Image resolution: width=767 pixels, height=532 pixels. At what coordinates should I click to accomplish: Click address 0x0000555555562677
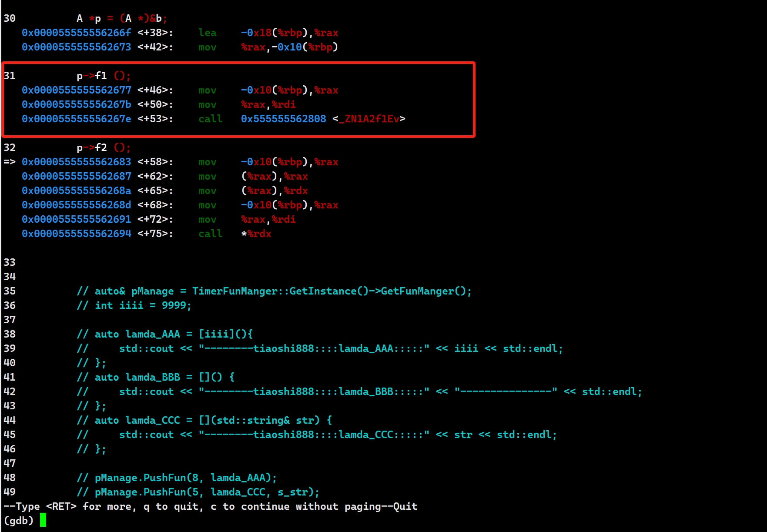(76, 90)
